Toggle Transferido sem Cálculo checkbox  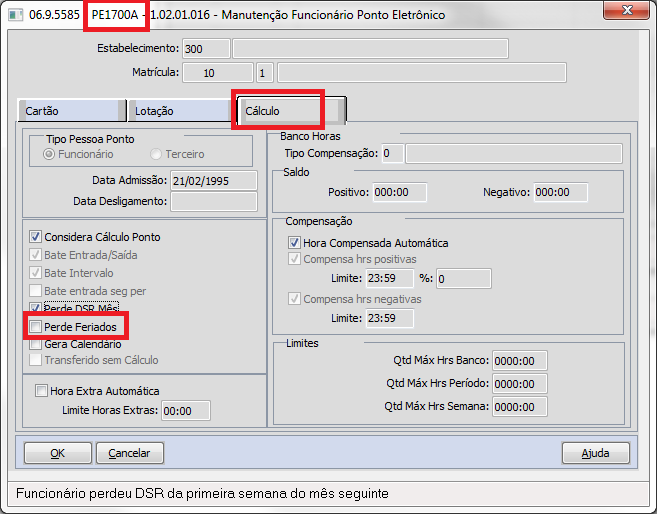coord(36,360)
